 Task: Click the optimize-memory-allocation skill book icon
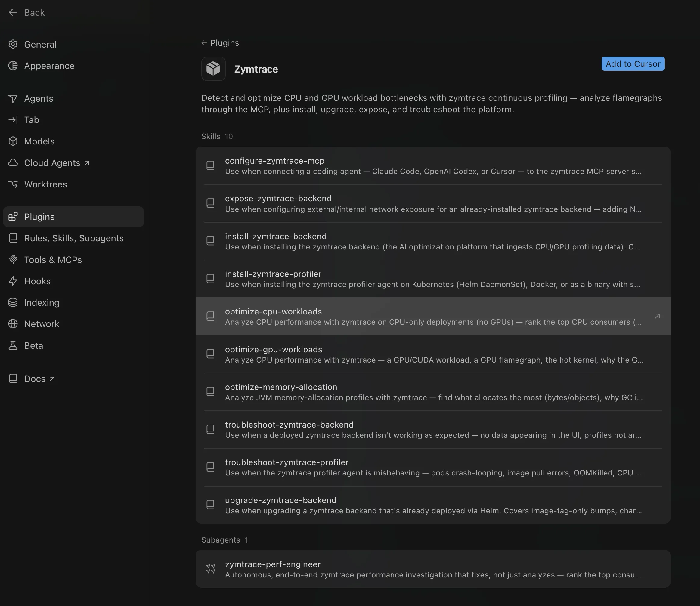(210, 391)
